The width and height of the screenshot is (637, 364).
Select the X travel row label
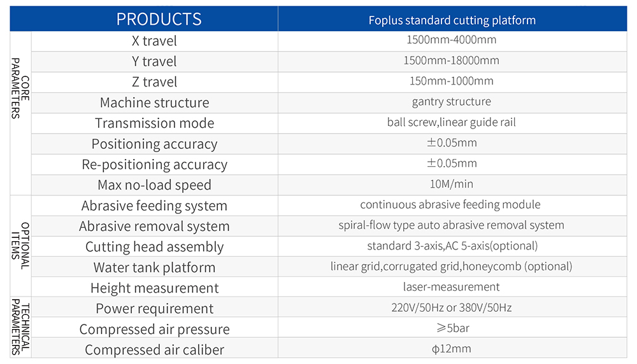click(x=154, y=41)
